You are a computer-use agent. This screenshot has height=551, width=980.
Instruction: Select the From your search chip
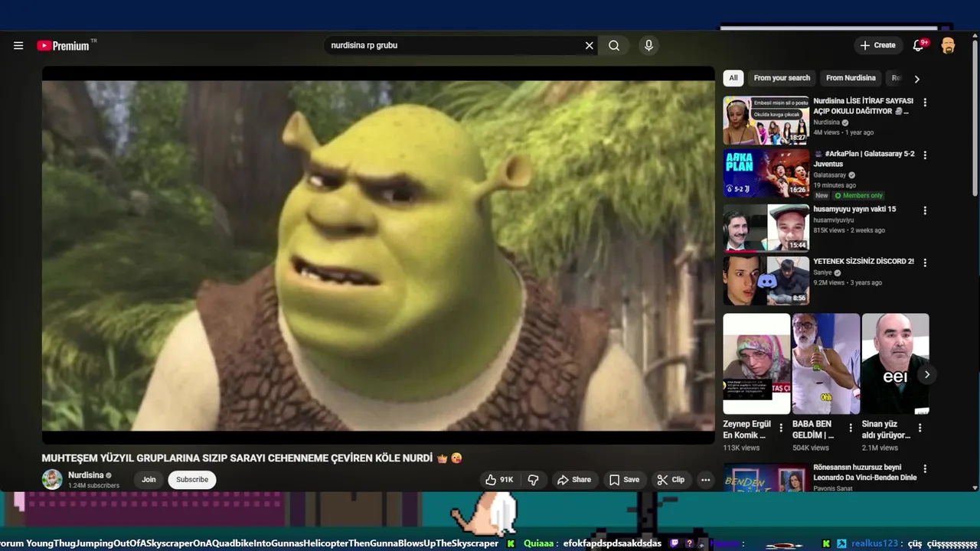tap(782, 78)
